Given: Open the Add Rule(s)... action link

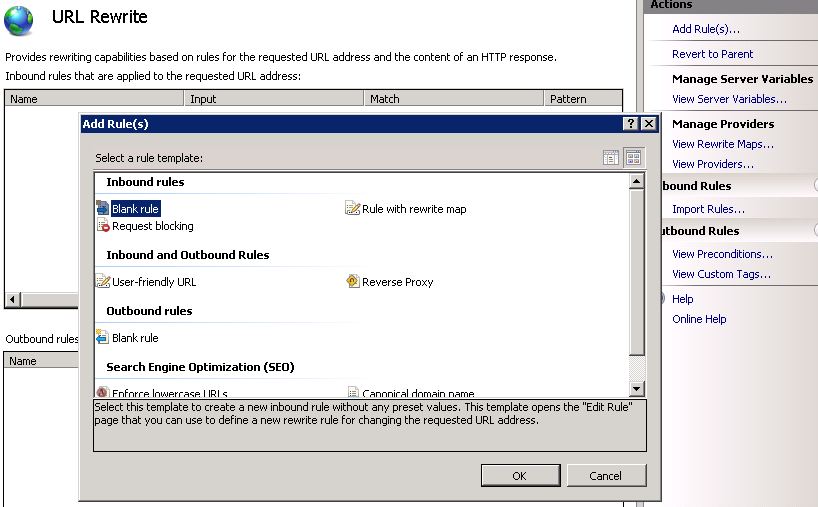Looking at the screenshot, I should click(706, 29).
